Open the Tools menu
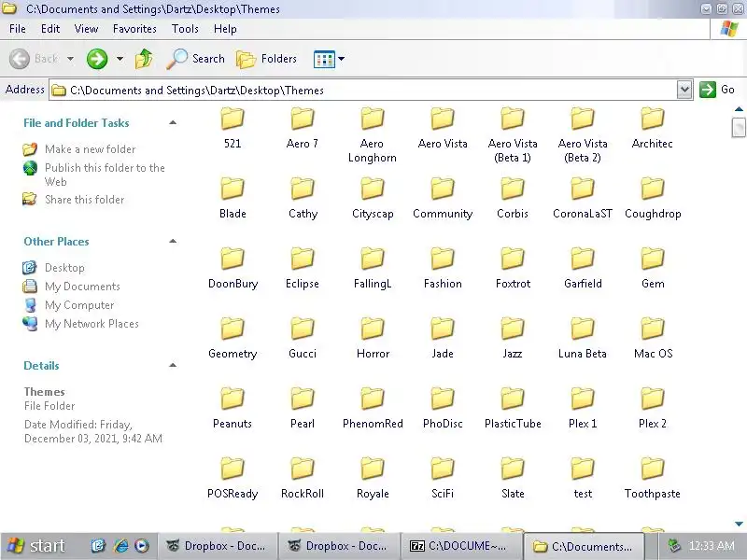The height and width of the screenshot is (560, 747). click(185, 29)
